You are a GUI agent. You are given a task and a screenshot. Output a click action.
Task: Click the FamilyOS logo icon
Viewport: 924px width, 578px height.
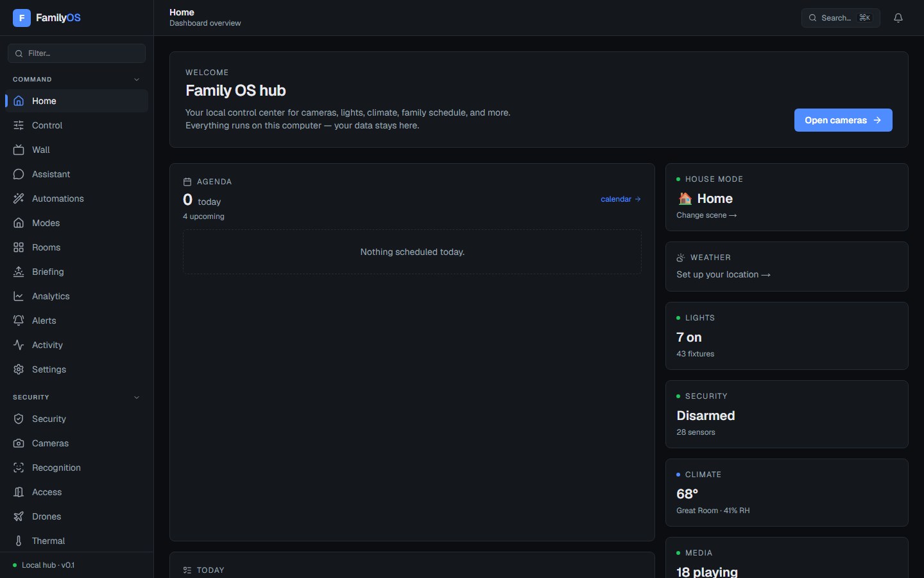22,18
